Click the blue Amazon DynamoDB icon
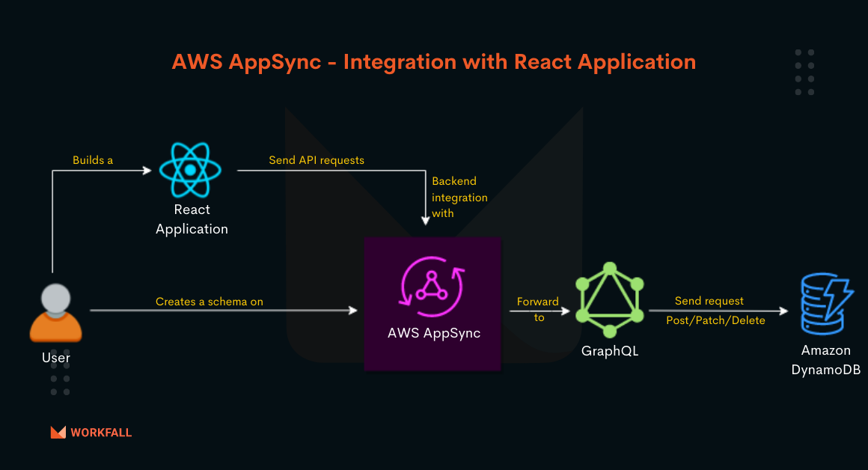Image resolution: width=868 pixels, height=470 pixels. 827,304
